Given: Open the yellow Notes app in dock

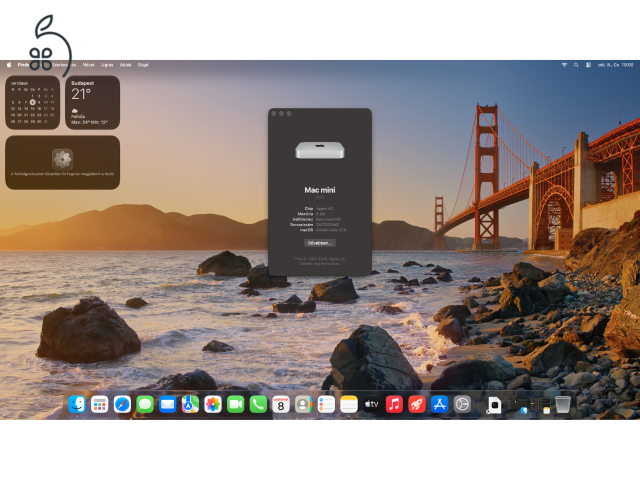Looking at the screenshot, I should (x=349, y=404).
